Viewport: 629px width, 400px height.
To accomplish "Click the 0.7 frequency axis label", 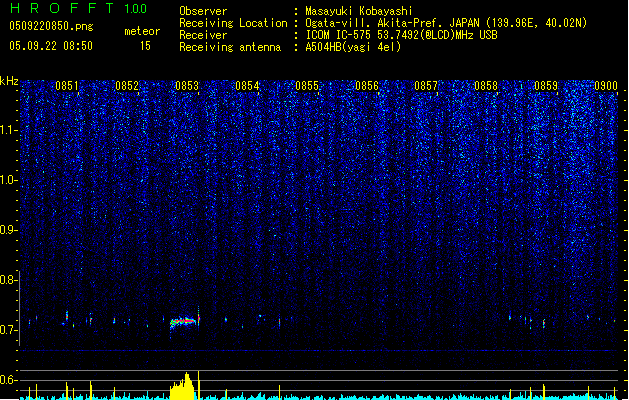I will tap(8, 330).
